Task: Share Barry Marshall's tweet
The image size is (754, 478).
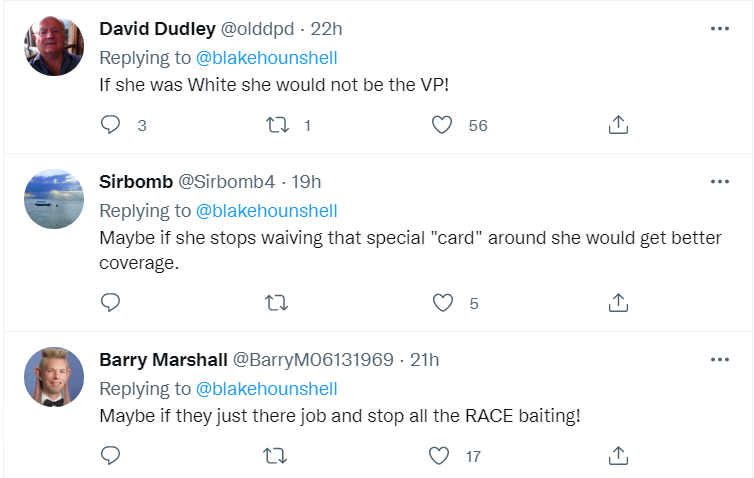Action: coord(618,456)
